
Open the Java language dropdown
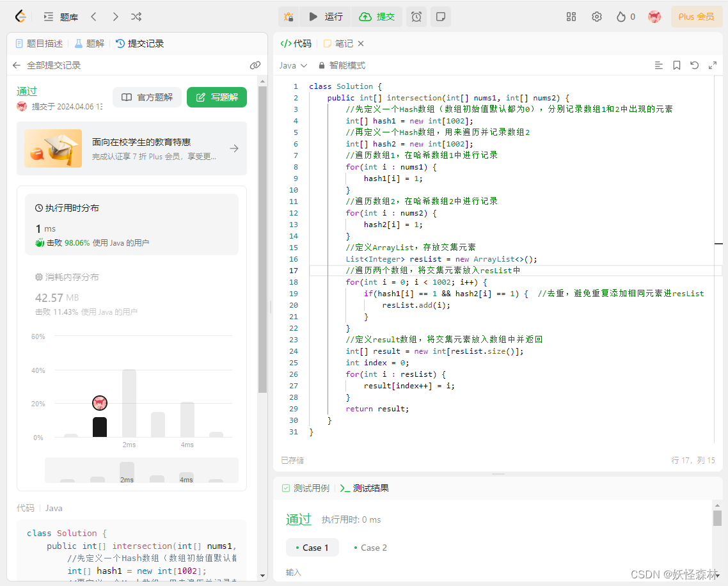(x=293, y=65)
